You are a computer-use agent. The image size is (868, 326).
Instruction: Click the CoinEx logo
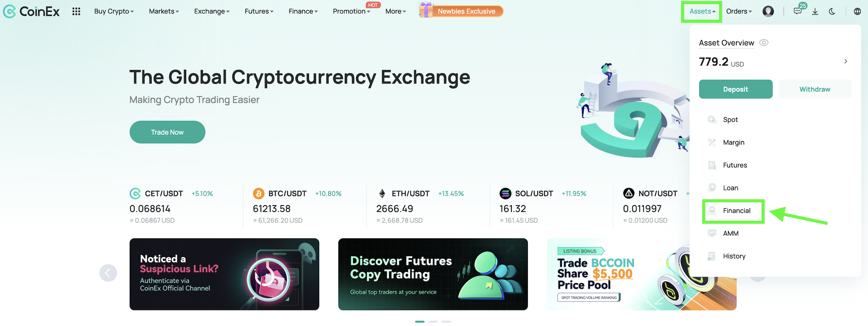pyautogui.click(x=31, y=11)
